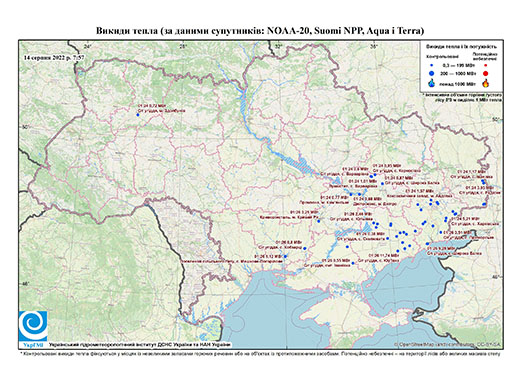This screenshot has width=520, height=368.
Task: Select the blue dot labeled 3,93 МВт
Action: click(x=484, y=204)
